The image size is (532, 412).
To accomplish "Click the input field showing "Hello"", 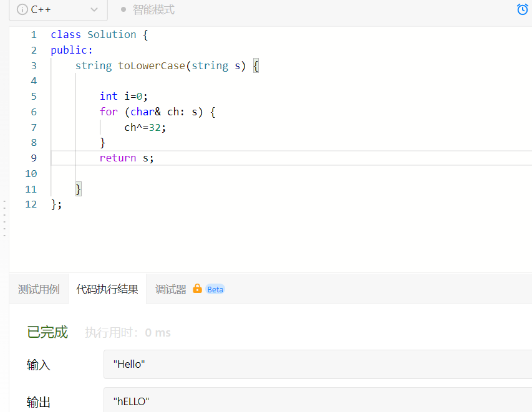I will pos(317,364).
